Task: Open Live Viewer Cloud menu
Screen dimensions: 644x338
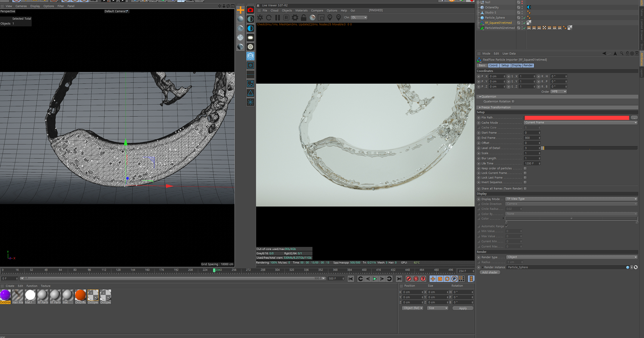Action: coord(274,10)
